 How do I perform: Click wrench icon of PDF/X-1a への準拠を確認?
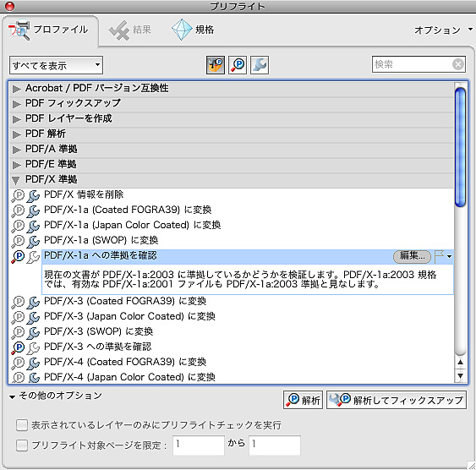pyautogui.click(x=33, y=257)
